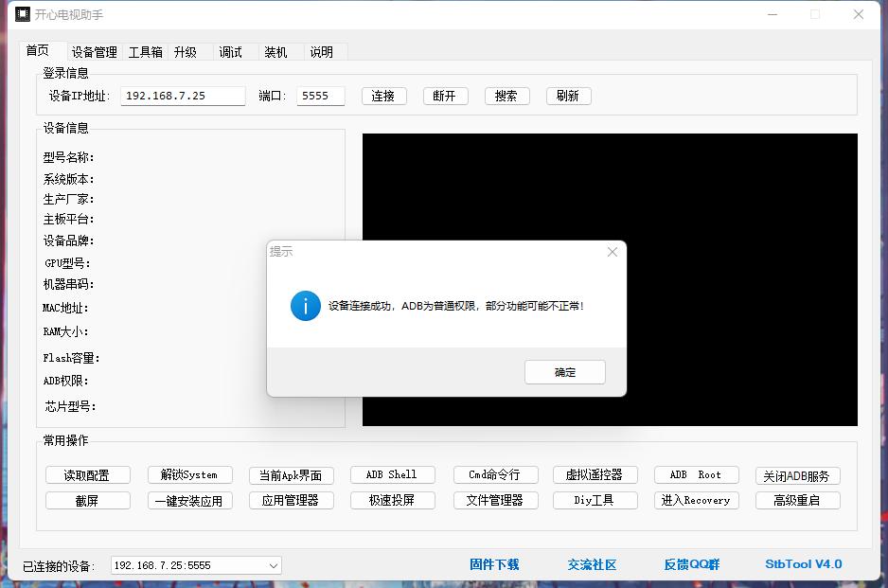Viewport: 888px width, 588px height.
Task: Close the 提示 dialog with its X button
Action: click(x=612, y=252)
